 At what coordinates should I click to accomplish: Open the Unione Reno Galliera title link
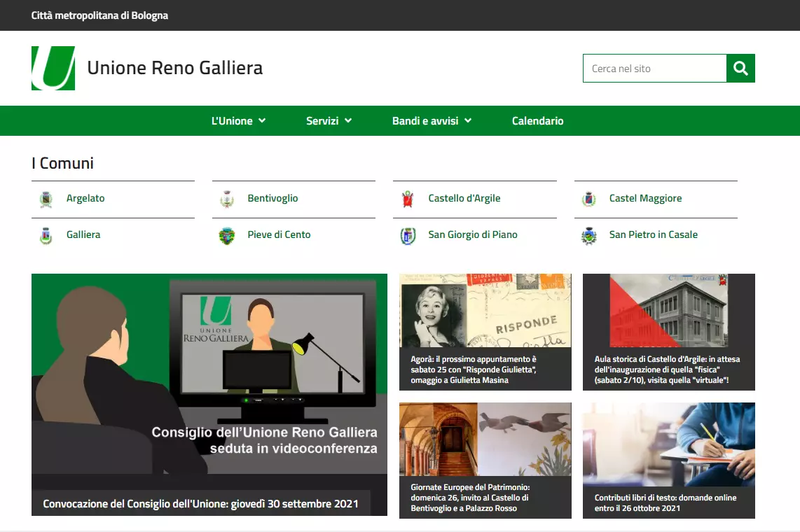(x=174, y=68)
